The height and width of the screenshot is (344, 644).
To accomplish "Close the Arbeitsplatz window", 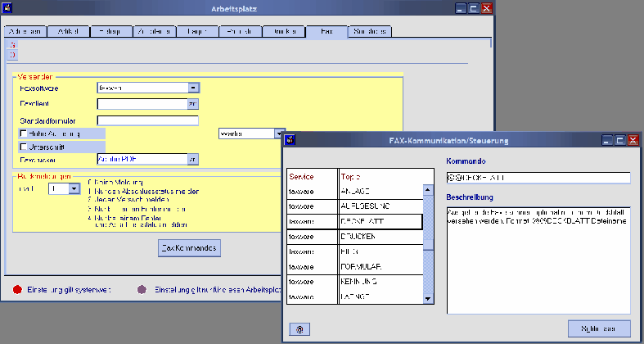I will pos(487,8).
